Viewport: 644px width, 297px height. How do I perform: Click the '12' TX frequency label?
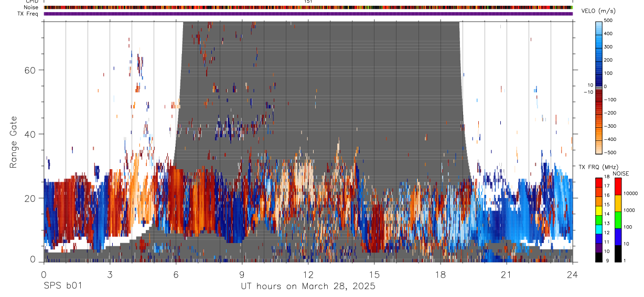click(608, 233)
